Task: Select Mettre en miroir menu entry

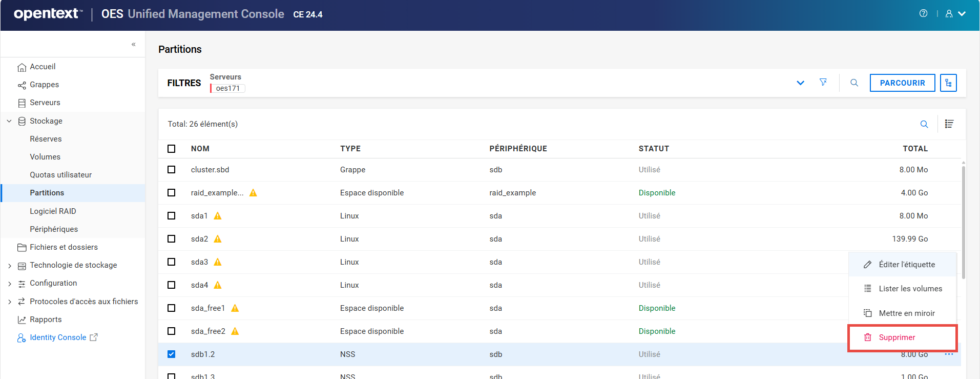Action: [x=906, y=313]
